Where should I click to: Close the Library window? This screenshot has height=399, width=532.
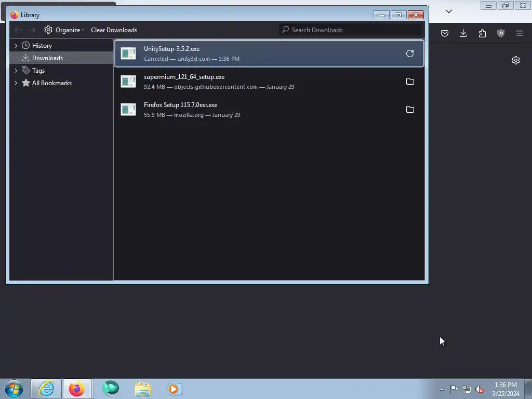coord(416,15)
